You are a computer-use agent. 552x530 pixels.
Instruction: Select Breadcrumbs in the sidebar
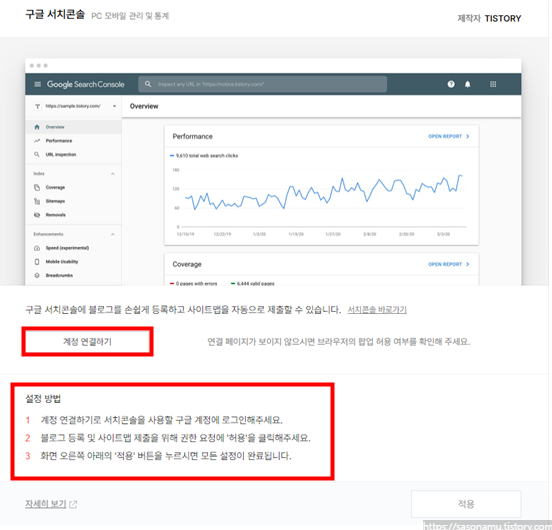click(74, 275)
